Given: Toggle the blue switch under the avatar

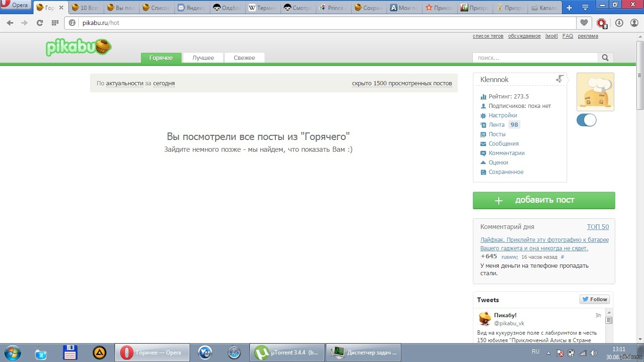Looking at the screenshot, I should click(586, 120).
